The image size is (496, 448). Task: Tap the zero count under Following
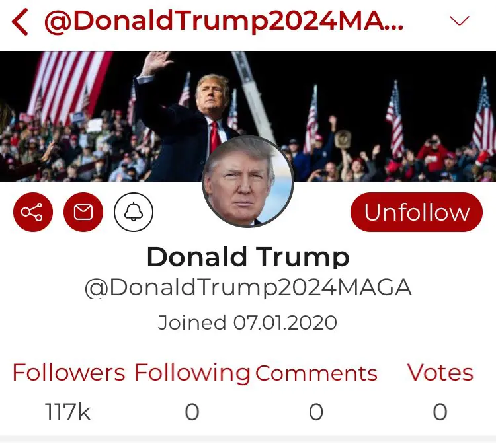192,412
